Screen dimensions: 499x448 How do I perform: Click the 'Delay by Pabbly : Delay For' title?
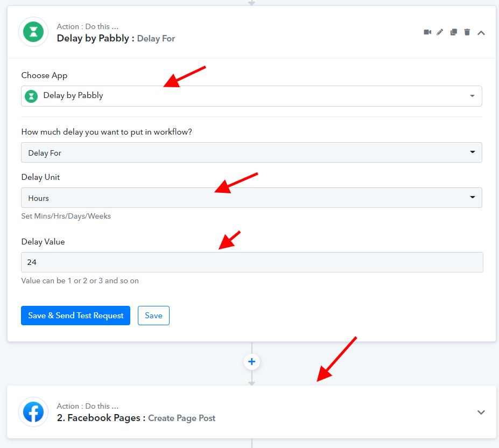(116, 39)
